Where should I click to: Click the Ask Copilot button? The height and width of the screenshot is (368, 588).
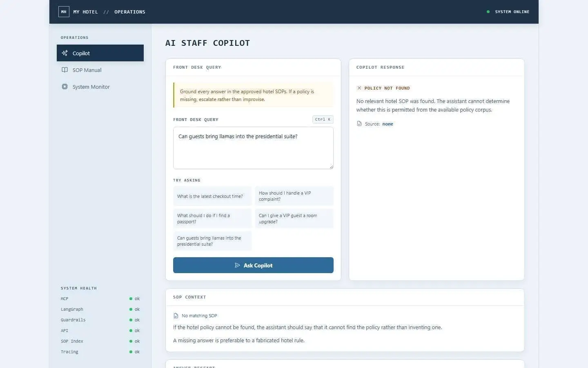point(253,265)
